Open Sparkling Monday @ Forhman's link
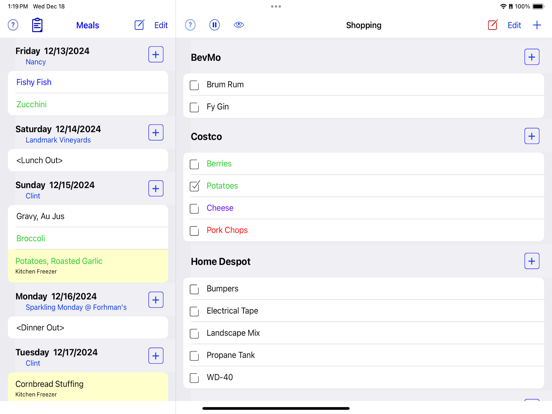552x414 pixels. pyautogui.click(x=76, y=307)
